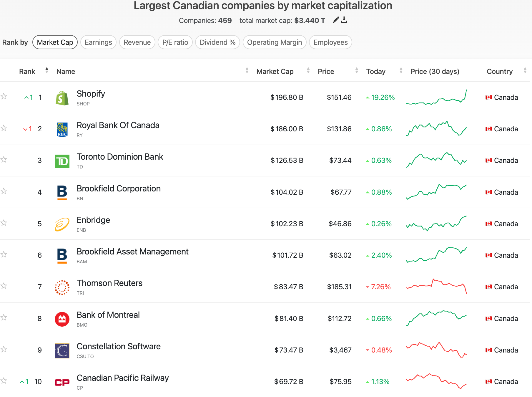Image resolution: width=532 pixels, height=397 pixels.
Task: Click the Royal Bank Of Canada RBC logo
Action: pyautogui.click(x=62, y=130)
